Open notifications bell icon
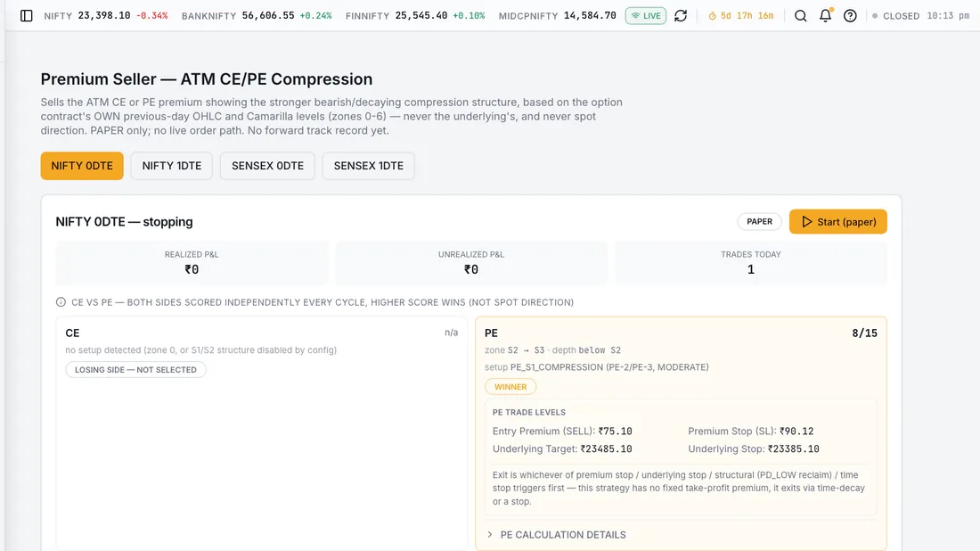980x551 pixels. pos(826,16)
